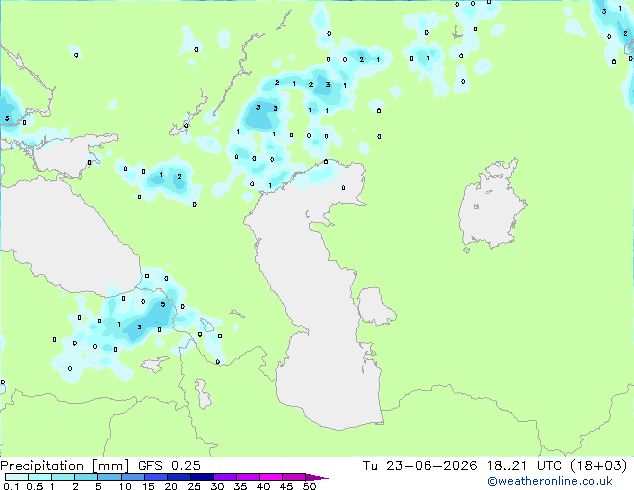The height and width of the screenshot is (490, 634).
Task: Click the magenta 45 mm legend swatch
Action: 294,477
